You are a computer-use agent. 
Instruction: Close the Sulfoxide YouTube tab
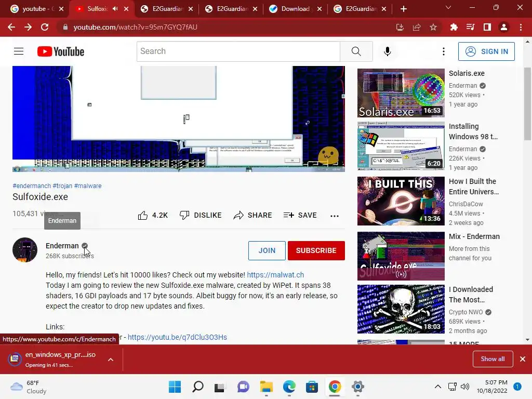pos(126,9)
